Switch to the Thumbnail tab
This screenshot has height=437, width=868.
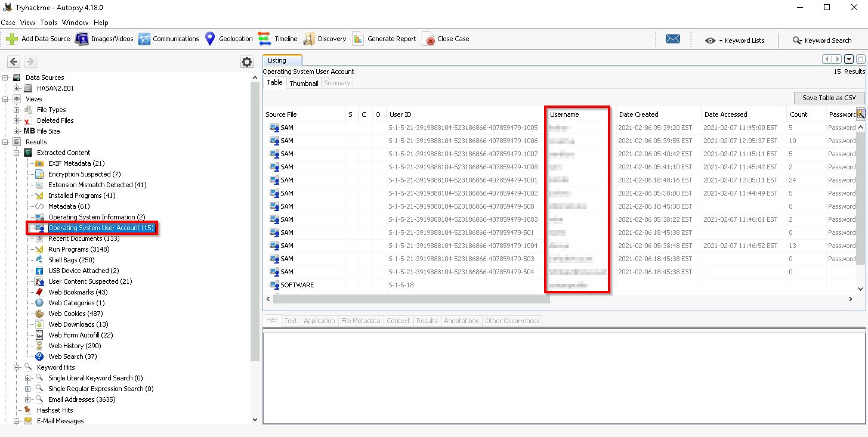(304, 83)
